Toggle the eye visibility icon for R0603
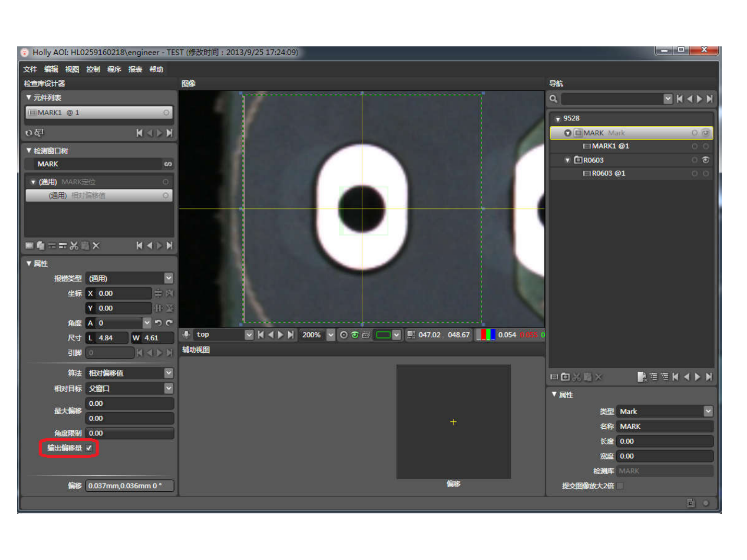This screenshot has height=560, width=747. (705, 160)
